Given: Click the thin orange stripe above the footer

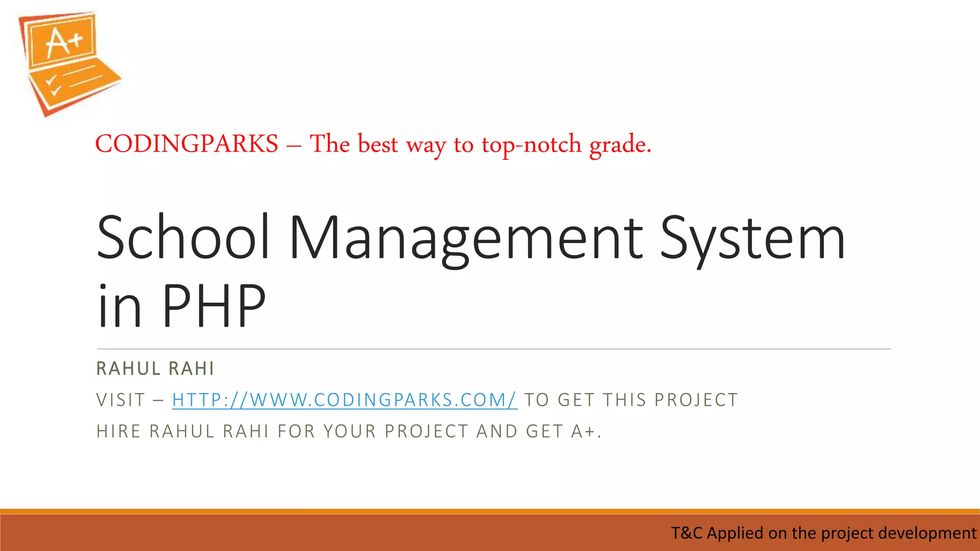Looking at the screenshot, I should tap(490, 511).
